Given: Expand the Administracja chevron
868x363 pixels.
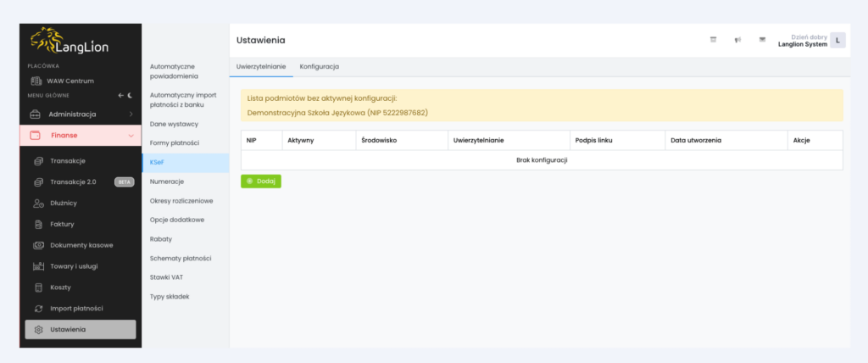Looking at the screenshot, I should coord(131,114).
